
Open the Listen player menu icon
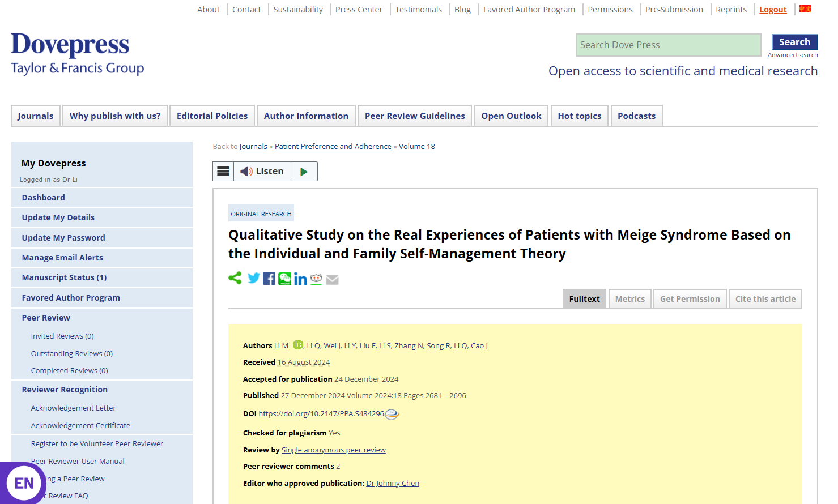click(223, 172)
